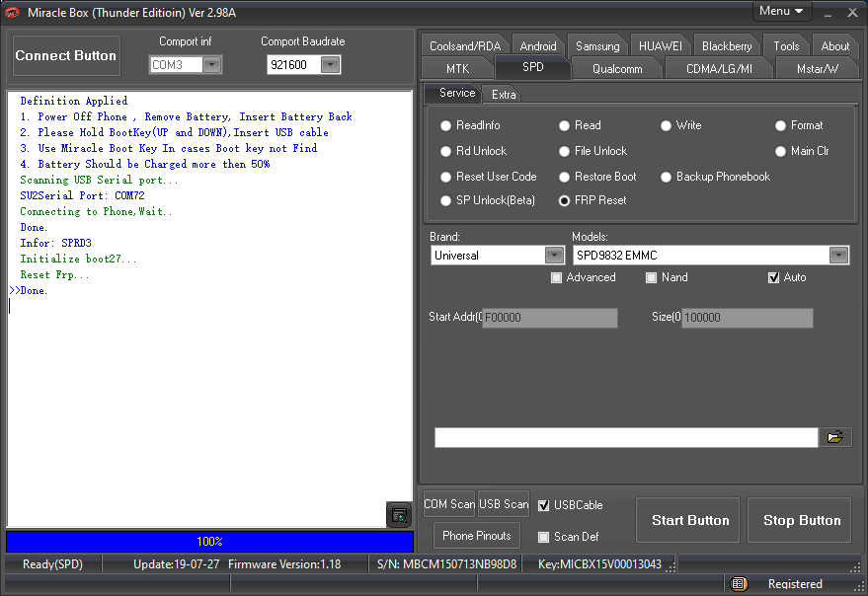Click the Start Addr field
Screen dimensions: 868x596
coord(550,318)
